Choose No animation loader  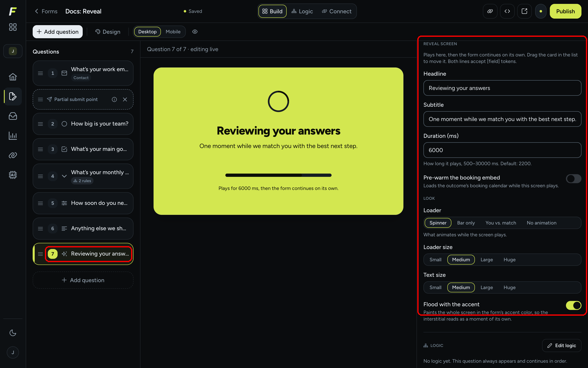tap(541, 223)
